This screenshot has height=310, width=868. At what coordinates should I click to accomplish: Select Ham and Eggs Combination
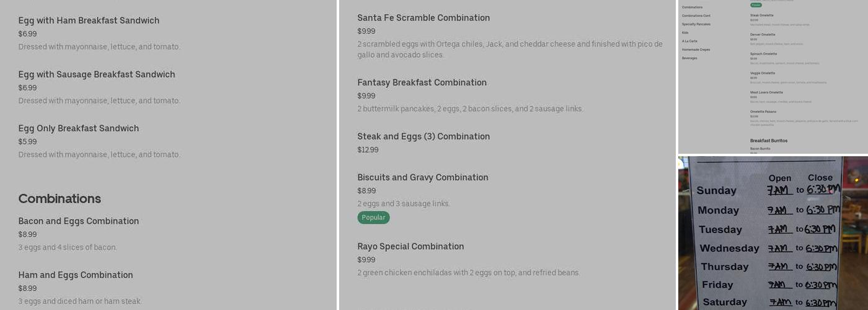[76, 275]
